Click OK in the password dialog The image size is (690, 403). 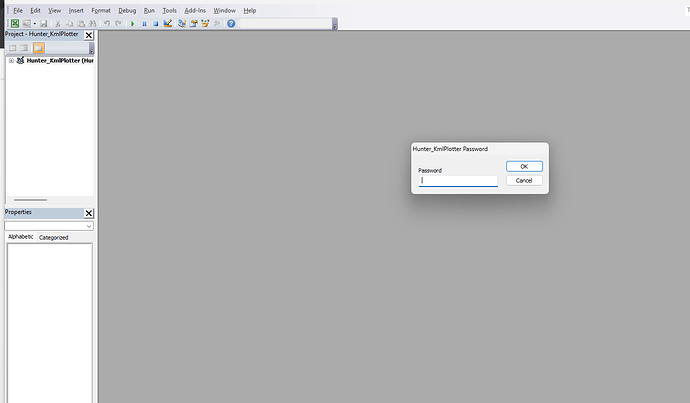pyautogui.click(x=524, y=166)
